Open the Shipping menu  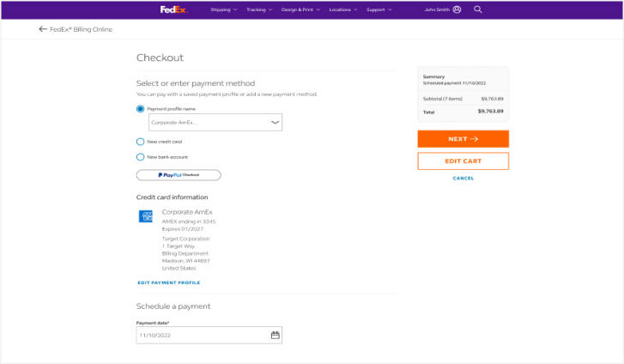click(223, 9)
